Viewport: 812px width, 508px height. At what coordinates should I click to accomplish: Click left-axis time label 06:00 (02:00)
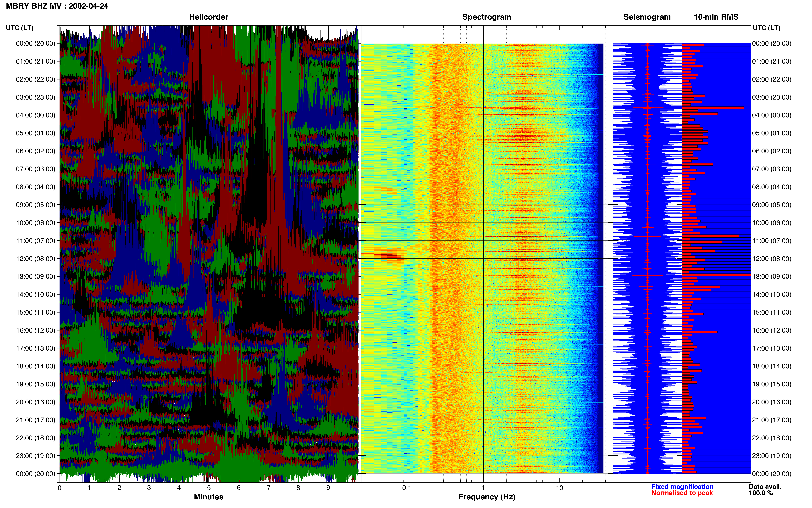tap(36, 151)
